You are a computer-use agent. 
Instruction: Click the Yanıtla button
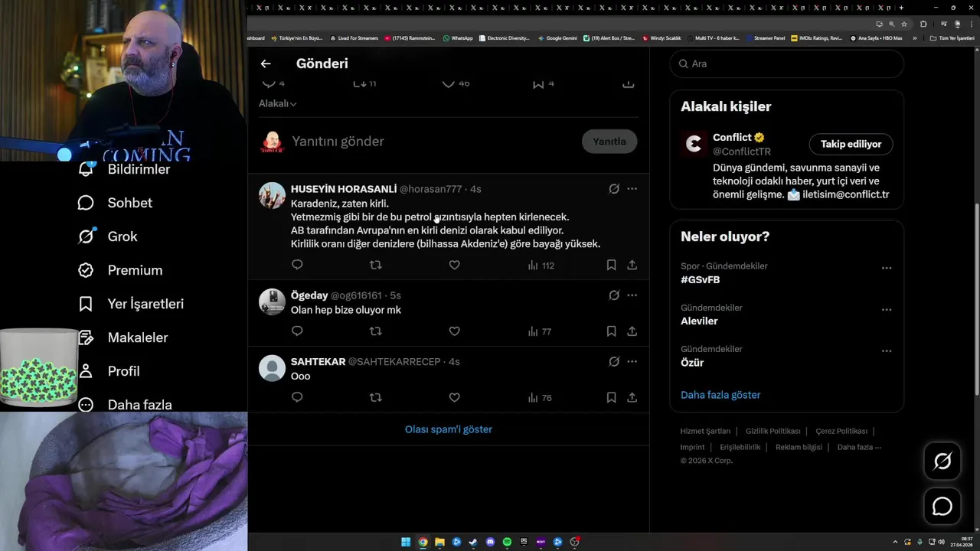tap(609, 142)
